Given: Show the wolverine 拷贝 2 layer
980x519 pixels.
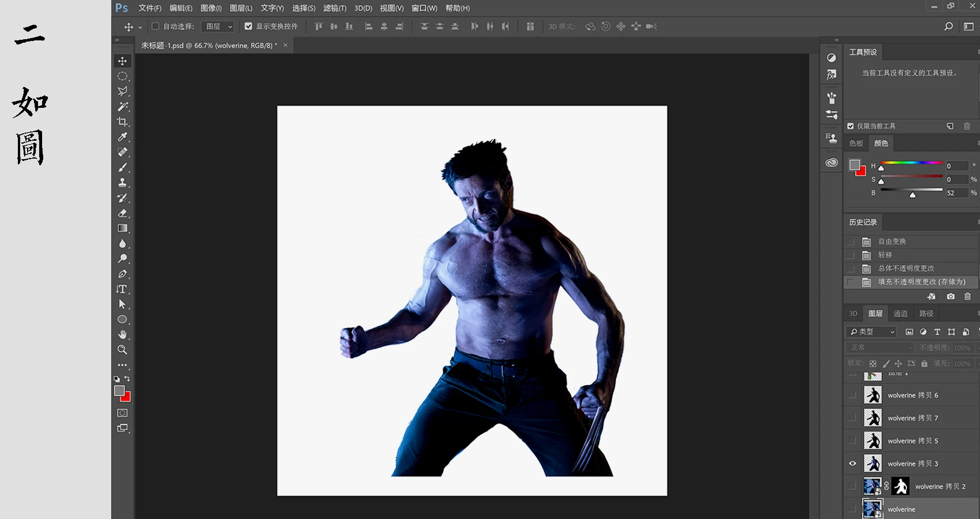Looking at the screenshot, I should point(853,487).
